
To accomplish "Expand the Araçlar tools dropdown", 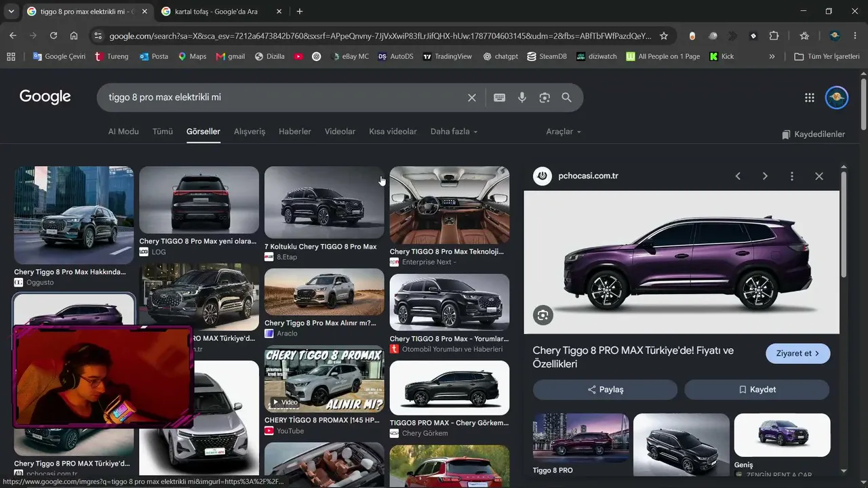I will click(564, 131).
